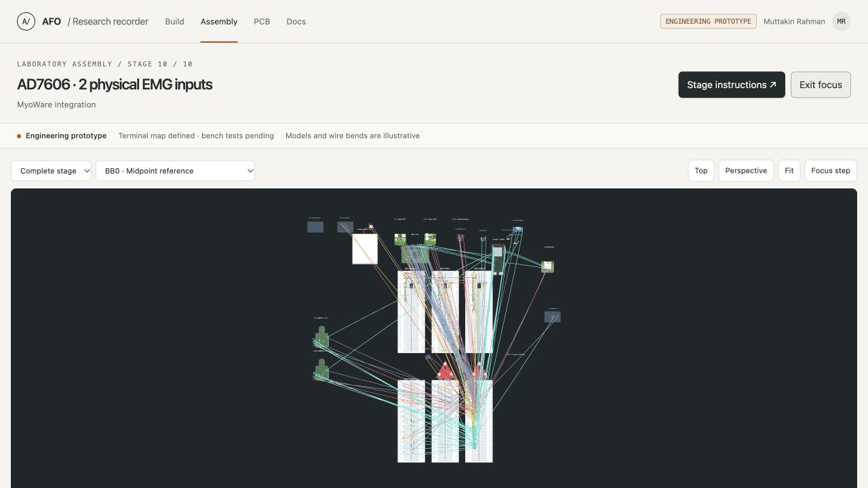Click the Focus step button
This screenshot has height=488, width=868.
(x=831, y=171)
